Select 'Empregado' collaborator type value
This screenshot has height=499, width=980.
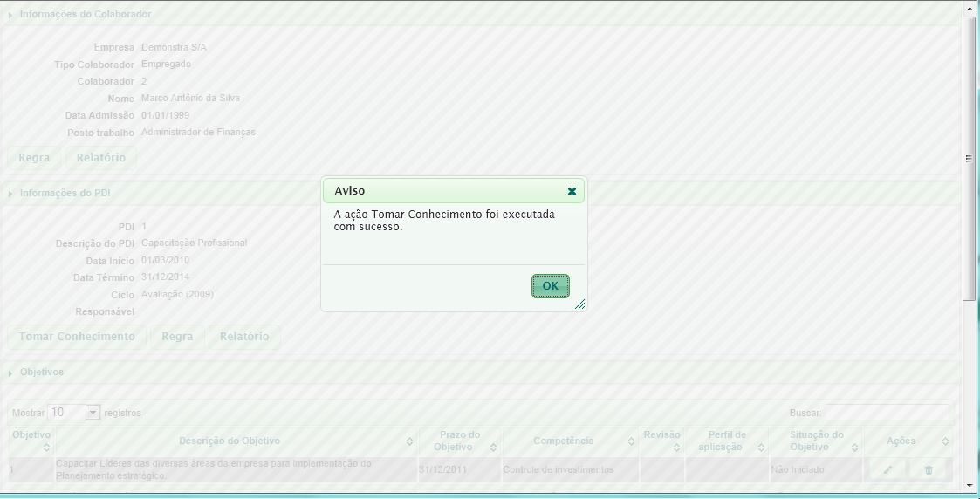[167, 65]
